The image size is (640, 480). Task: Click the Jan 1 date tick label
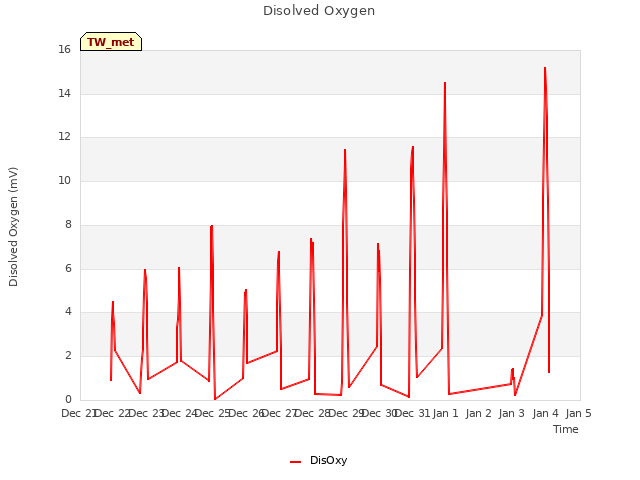pos(445,413)
